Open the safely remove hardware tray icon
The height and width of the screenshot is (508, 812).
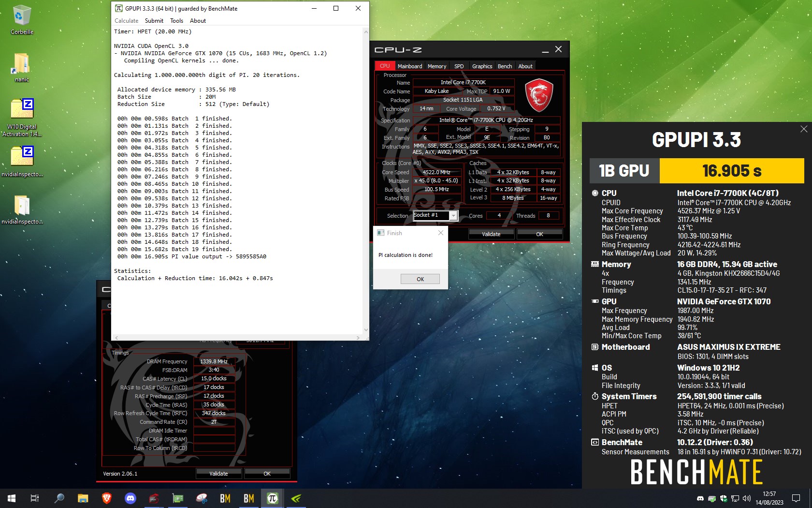(712, 498)
